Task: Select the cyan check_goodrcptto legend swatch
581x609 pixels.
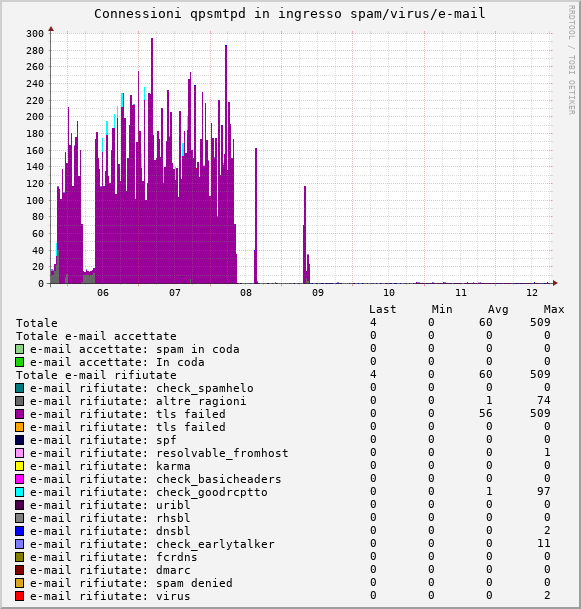Action: coord(19,492)
